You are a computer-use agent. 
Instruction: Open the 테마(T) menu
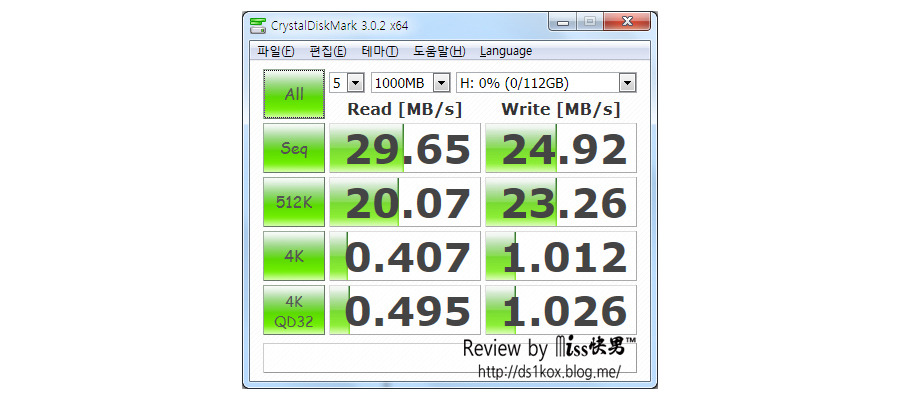[x=379, y=51]
